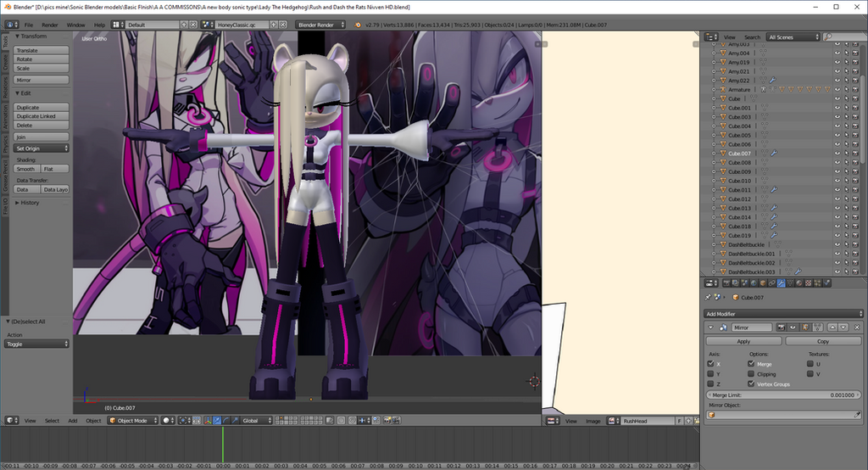Open the Object properties tab (orange cube)
Viewport: 868px width, 470px height.
pos(763,283)
